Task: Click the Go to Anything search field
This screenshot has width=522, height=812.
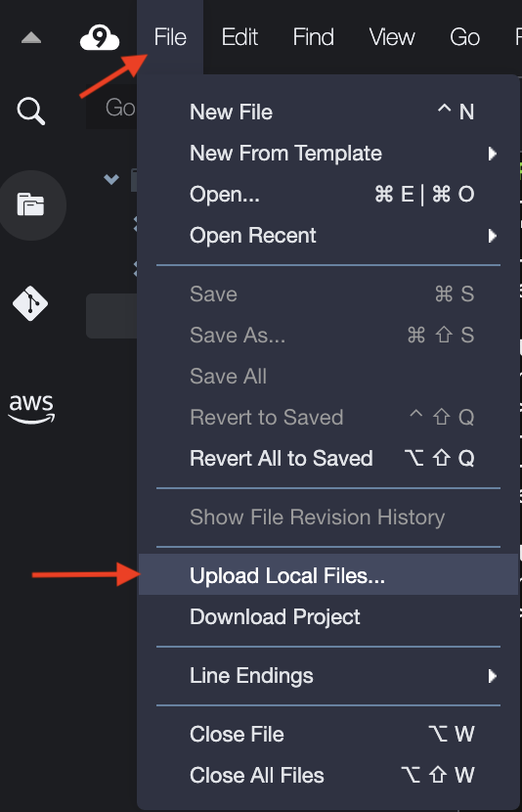Action: (x=112, y=108)
